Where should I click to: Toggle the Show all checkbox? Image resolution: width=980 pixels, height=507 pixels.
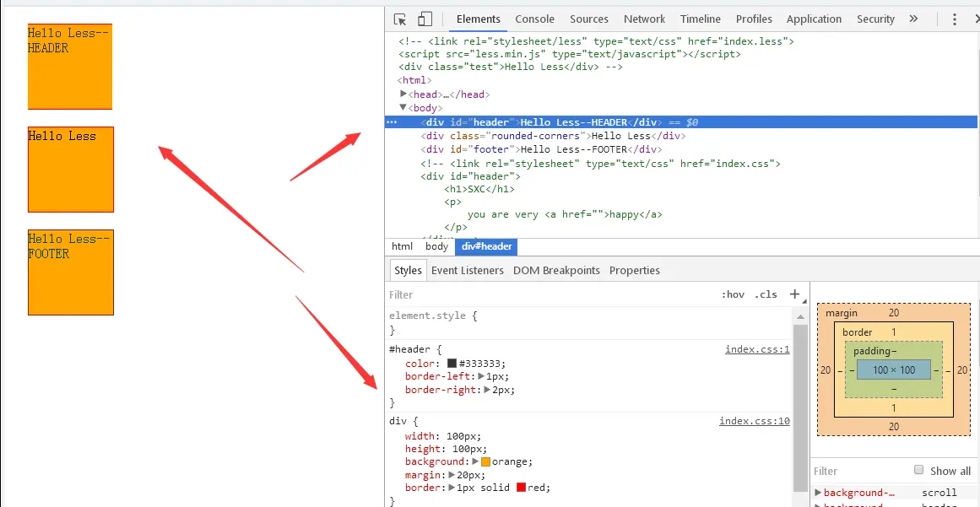tap(918, 470)
